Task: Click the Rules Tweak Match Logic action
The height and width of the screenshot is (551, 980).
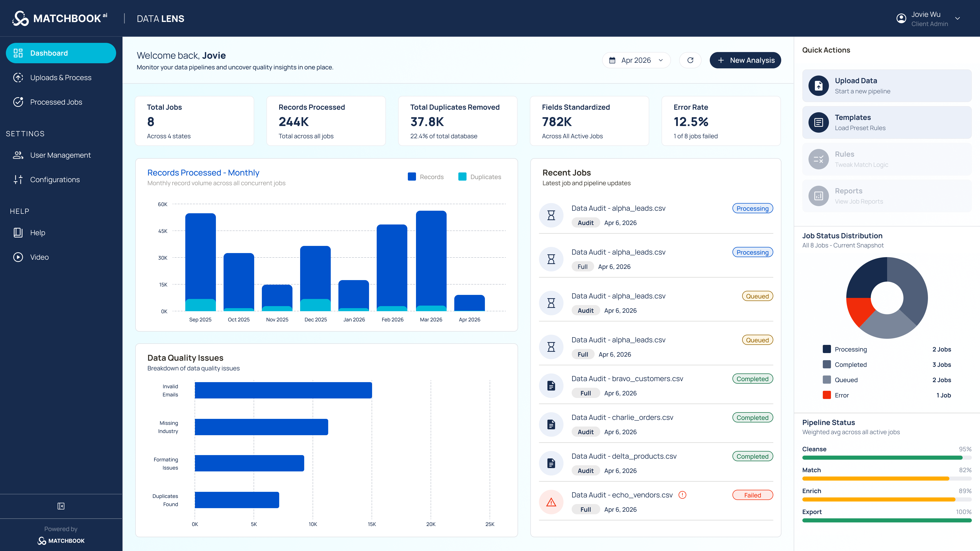Action: [887, 159]
